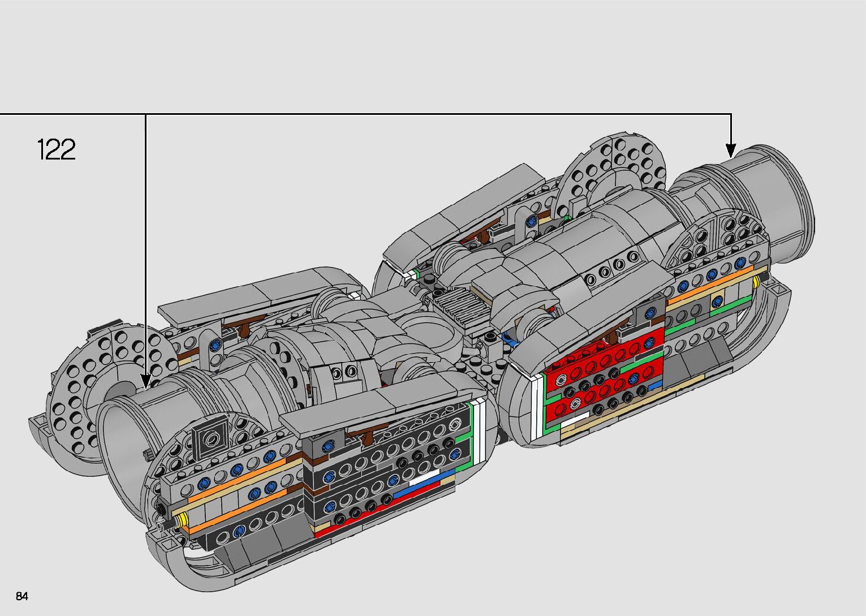Click the dark square tile with single stud
The width and height of the screenshot is (866, 616).
tap(212, 440)
